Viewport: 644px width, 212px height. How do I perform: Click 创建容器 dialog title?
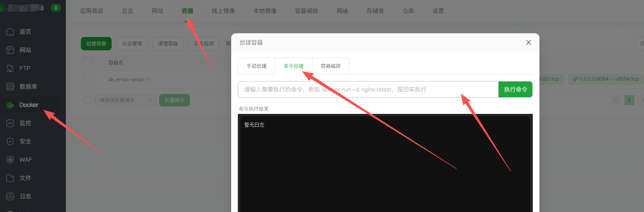251,42
